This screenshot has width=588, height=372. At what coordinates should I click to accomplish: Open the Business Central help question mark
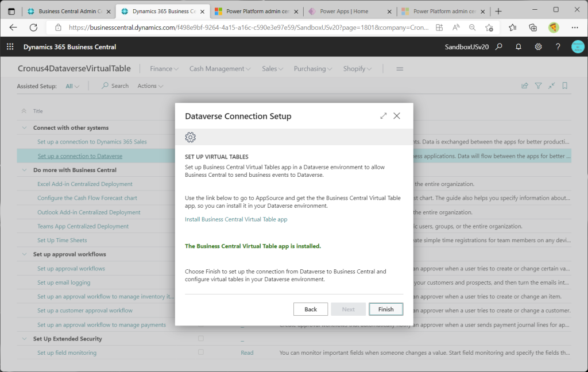point(558,47)
